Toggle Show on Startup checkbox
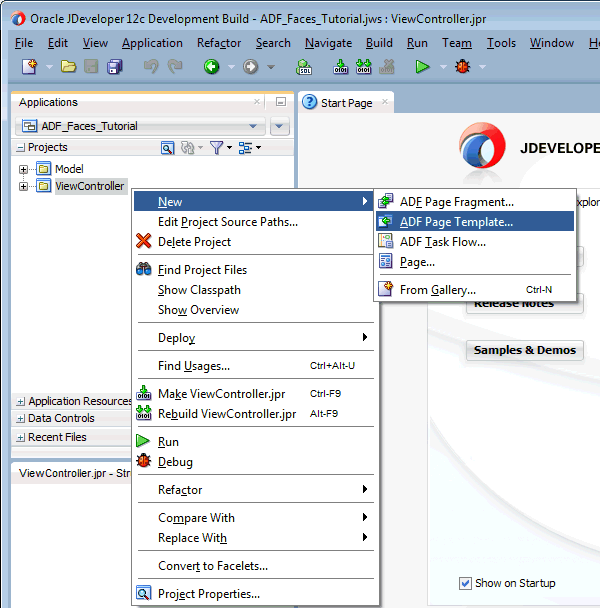The image size is (600, 608). click(465, 583)
